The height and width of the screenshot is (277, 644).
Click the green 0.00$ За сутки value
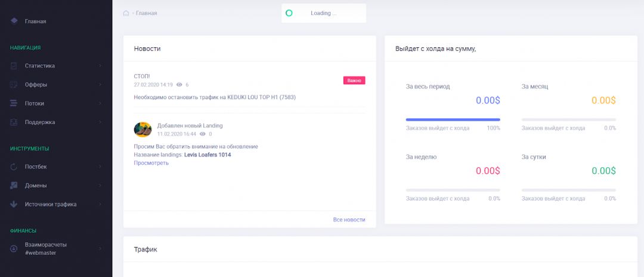coord(603,171)
